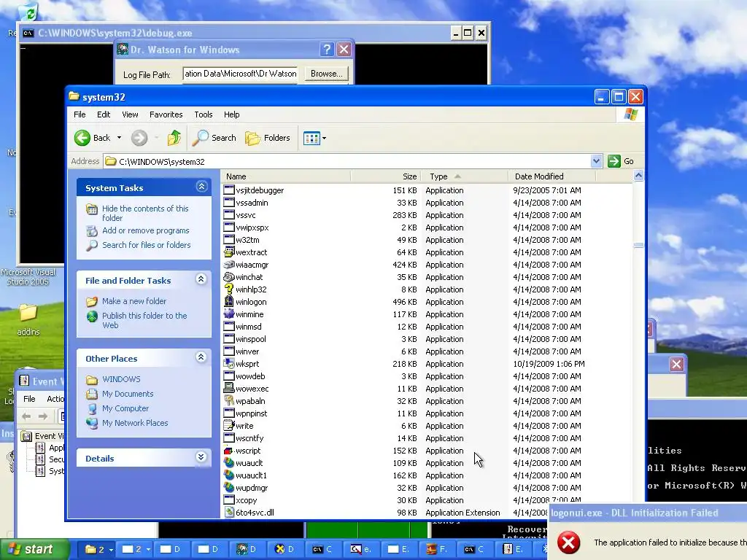Sort by Date Modified column header
Image resolution: width=747 pixels, height=560 pixels.
tap(551, 176)
